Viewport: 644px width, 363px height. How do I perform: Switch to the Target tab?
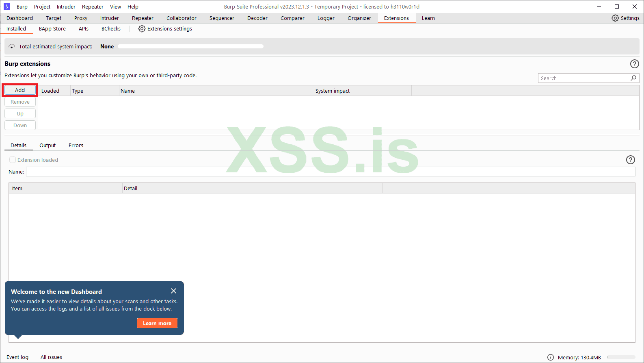point(54,18)
